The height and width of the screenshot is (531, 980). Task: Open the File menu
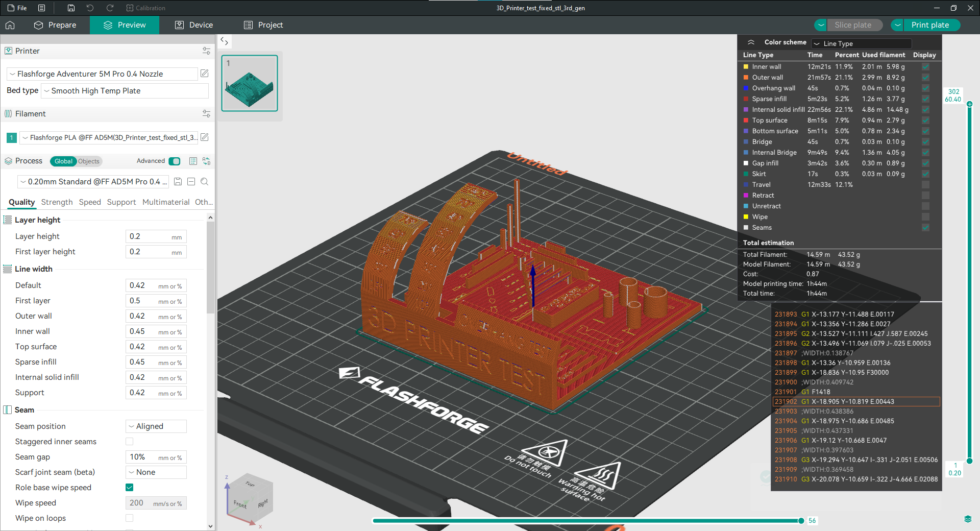[17, 8]
